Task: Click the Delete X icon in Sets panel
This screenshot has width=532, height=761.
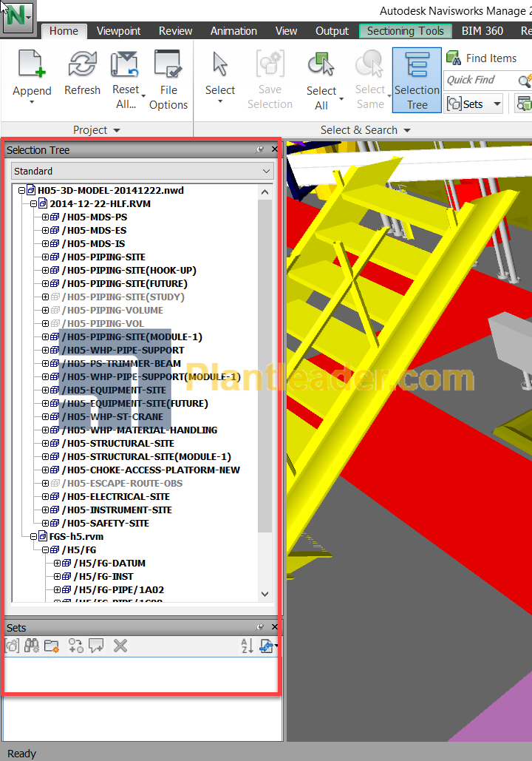Action: click(x=120, y=646)
